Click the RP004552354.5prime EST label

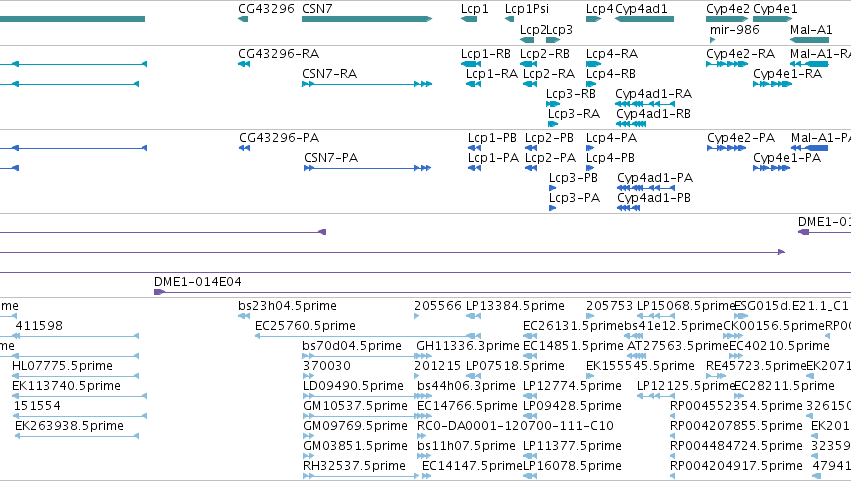(736, 407)
